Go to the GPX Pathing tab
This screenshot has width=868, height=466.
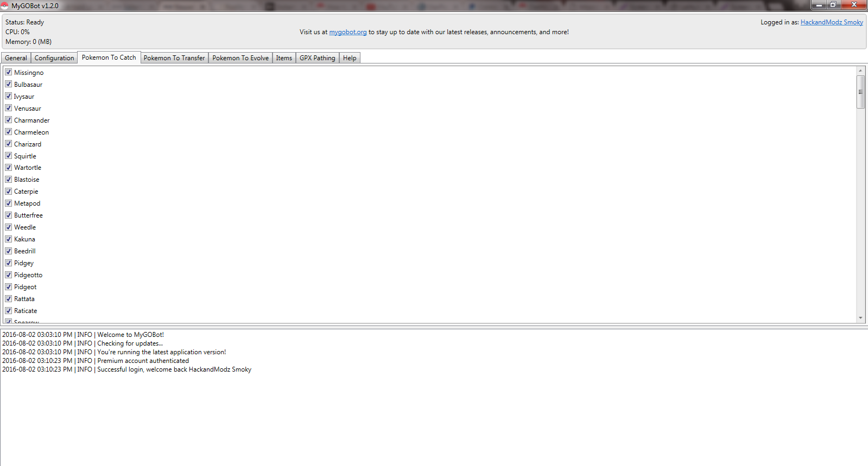[318, 58]
